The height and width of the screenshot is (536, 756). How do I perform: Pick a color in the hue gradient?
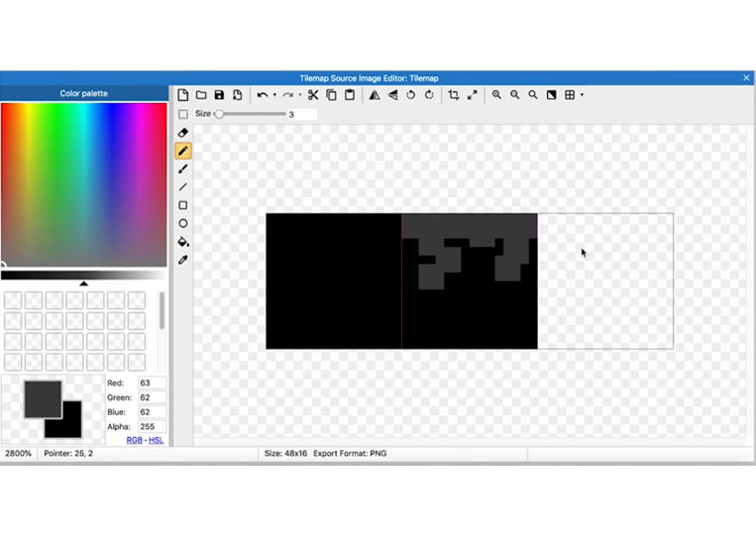(x=84, y=184)
